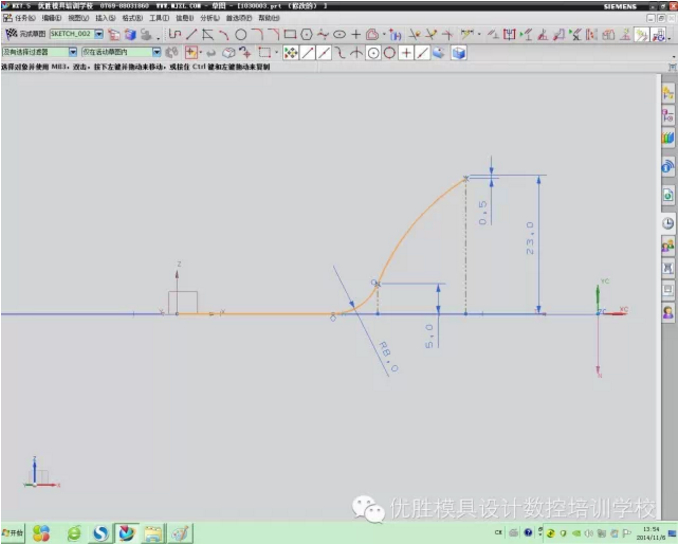Open the SKETCH_002 sketch name dropdown
Screen dimensions: 679x545
[x=99, y=34]
